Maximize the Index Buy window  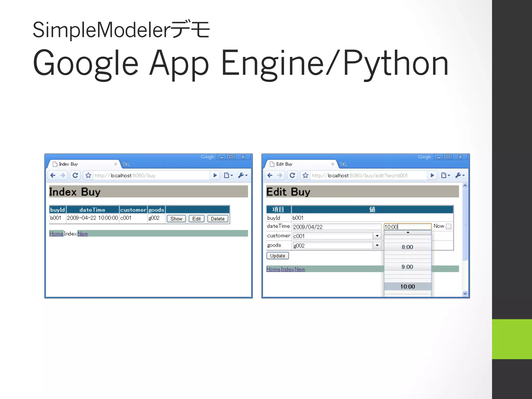click(231, 157)
